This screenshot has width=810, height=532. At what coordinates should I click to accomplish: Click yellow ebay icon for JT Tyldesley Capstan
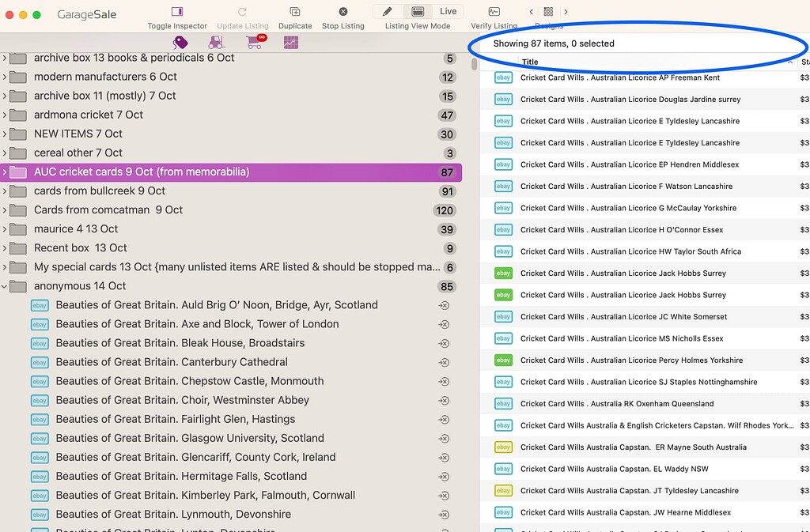(503, 491)
